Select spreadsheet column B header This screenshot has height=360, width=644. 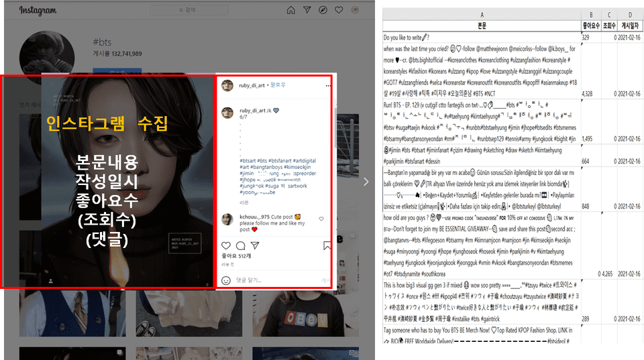591,14
